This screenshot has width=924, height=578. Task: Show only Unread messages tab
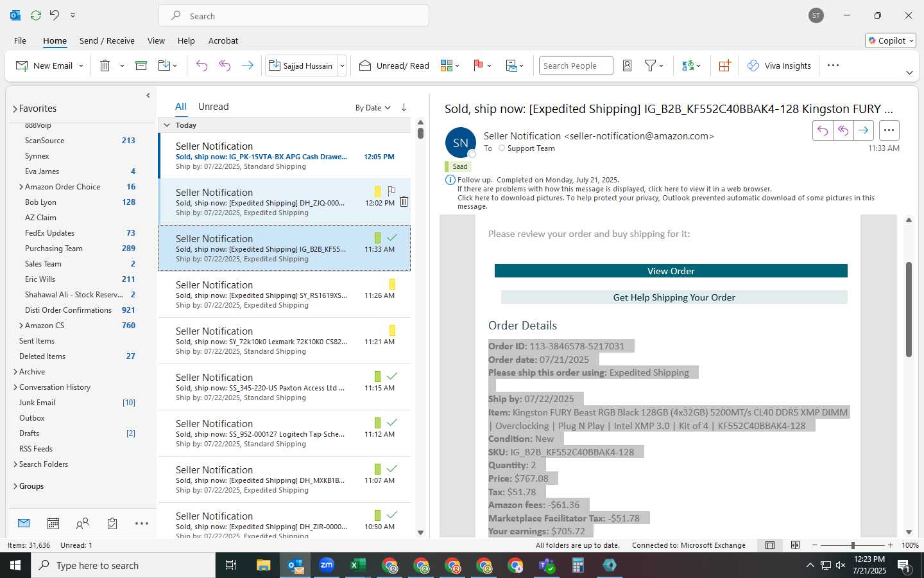coord(214,107)
